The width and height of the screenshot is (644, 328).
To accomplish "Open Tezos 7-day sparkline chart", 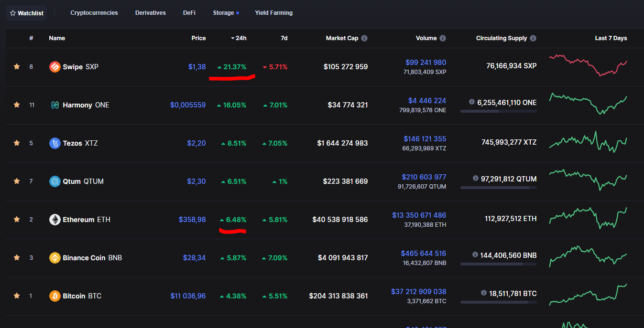I will [588, 142].
